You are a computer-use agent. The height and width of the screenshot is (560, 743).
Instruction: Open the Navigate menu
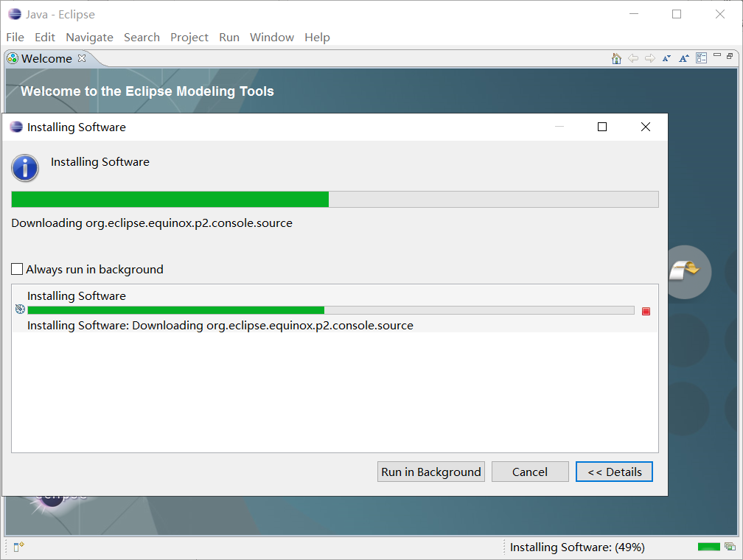(x=90, y=37)
